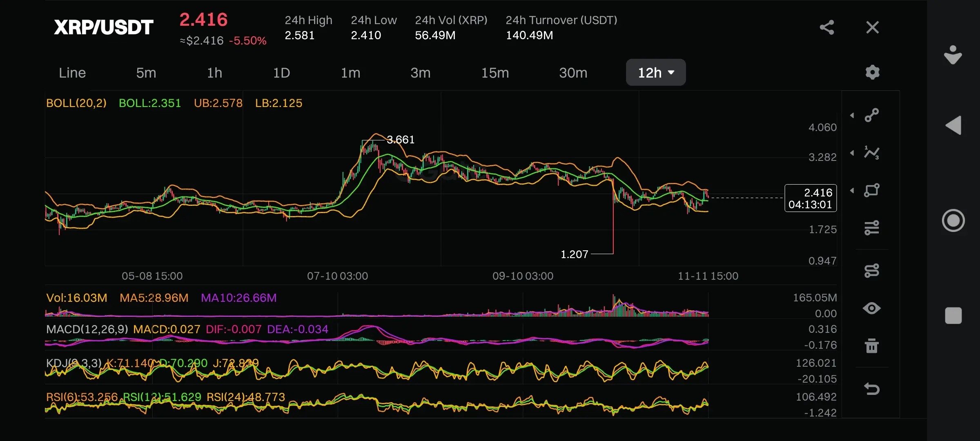Delete drawings with trash icon
Viewport: 980px width, 441px height.
(x=872, y=346)
